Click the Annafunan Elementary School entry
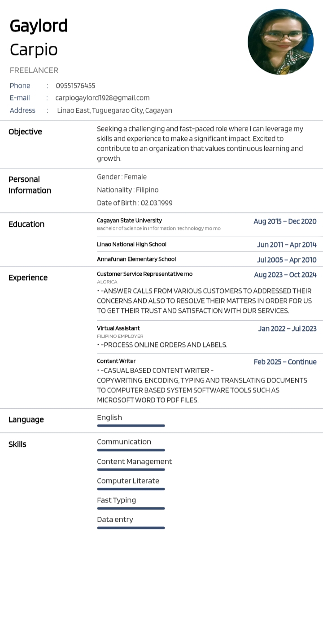 tap(136, 259)
